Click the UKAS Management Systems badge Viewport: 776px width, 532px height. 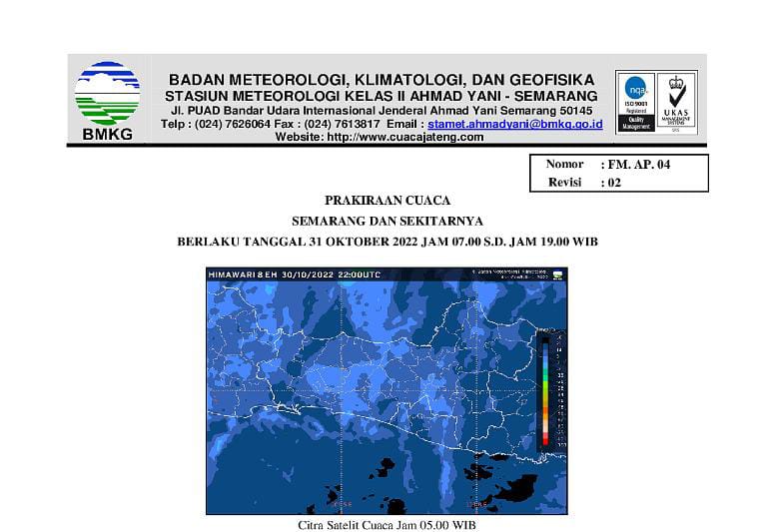pyautogui.click(x=676, y=103)
